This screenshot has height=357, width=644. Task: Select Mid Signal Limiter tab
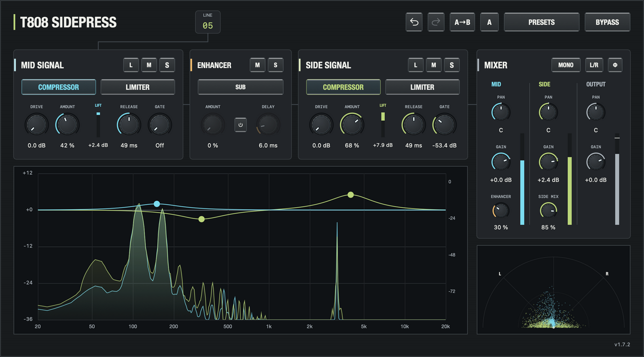click(x=138, y=87)
